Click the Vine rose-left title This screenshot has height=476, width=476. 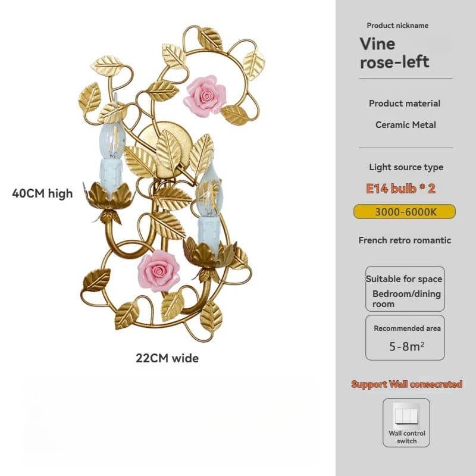(x=394, y=53)
